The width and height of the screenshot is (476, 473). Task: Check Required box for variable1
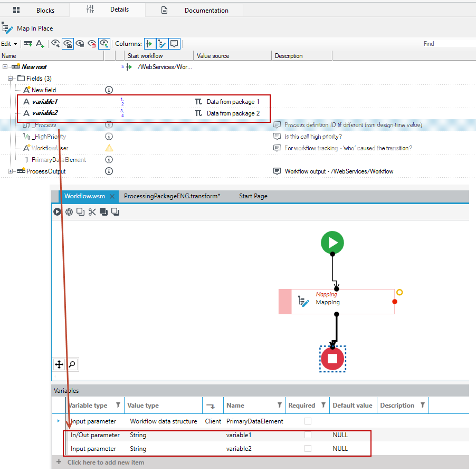[308, 435]
